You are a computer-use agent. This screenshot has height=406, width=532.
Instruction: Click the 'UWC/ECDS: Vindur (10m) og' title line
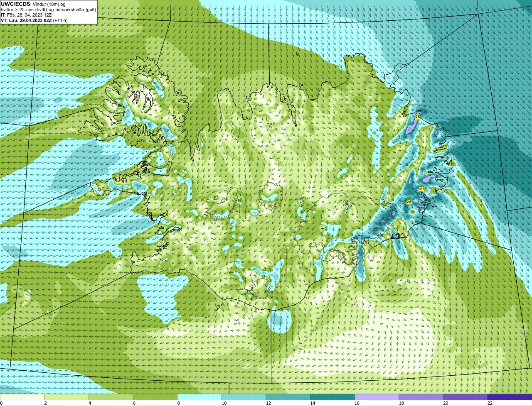pyautogui.click(x=33, y=4)
